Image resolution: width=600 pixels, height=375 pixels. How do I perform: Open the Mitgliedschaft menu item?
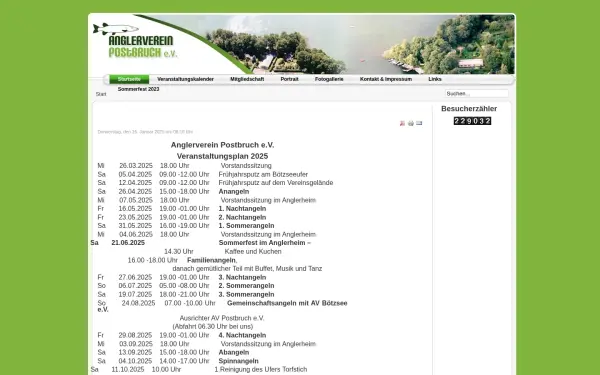pos(247,79)
